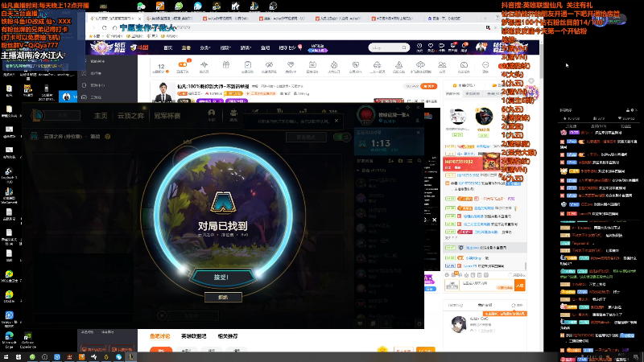Expand the 视频 dropdown in Douyu navbar
644x362 pixels.
225,48
